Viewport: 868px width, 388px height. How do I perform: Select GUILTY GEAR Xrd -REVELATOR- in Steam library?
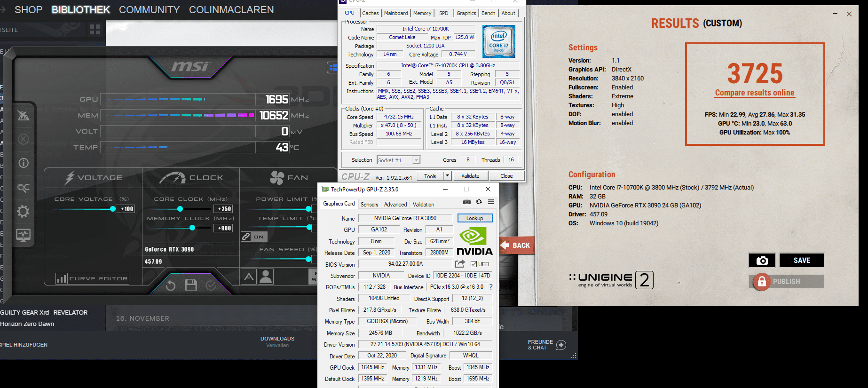click(45, 312)
